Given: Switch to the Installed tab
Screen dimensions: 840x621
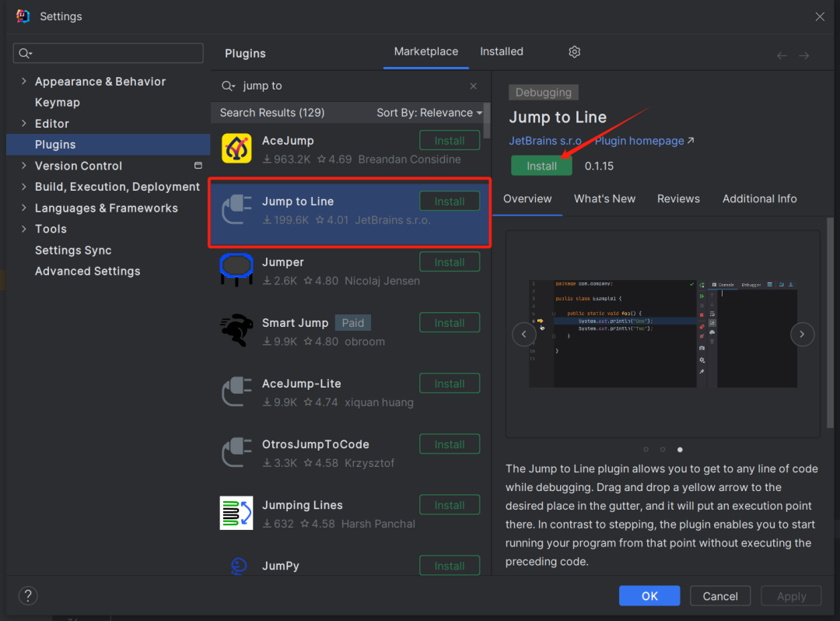Looking at the screenshot, I should click(x=501, y=51).
